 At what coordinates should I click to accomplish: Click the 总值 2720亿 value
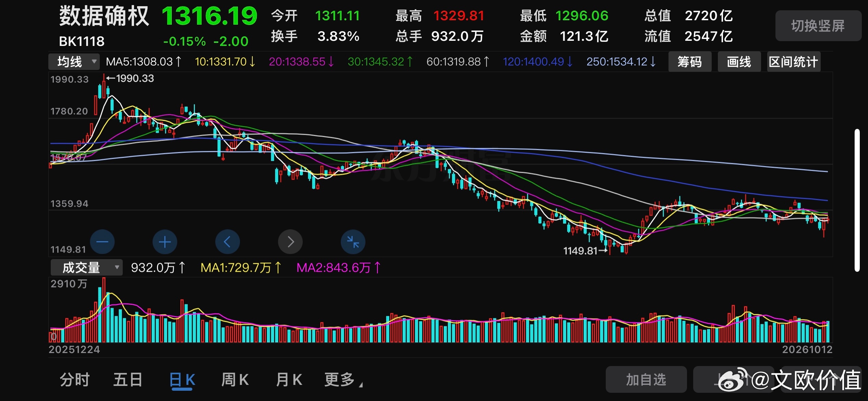click(x=709, y=16)
